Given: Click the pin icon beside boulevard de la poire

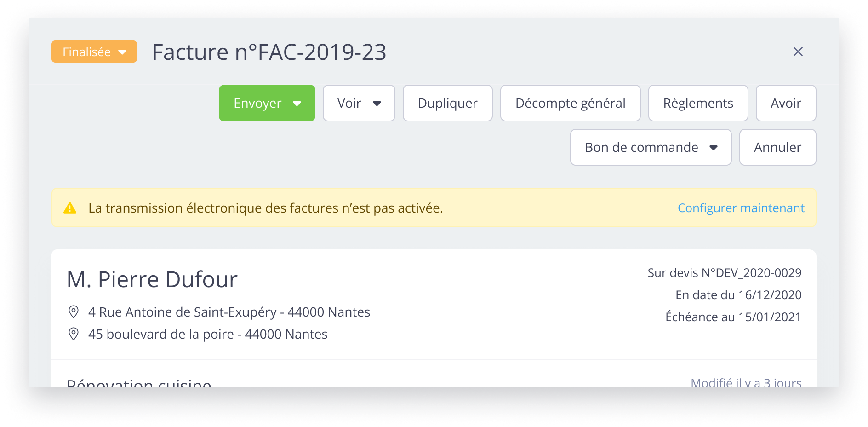Looking at the screenshot, I should click(x=74, y=334).
